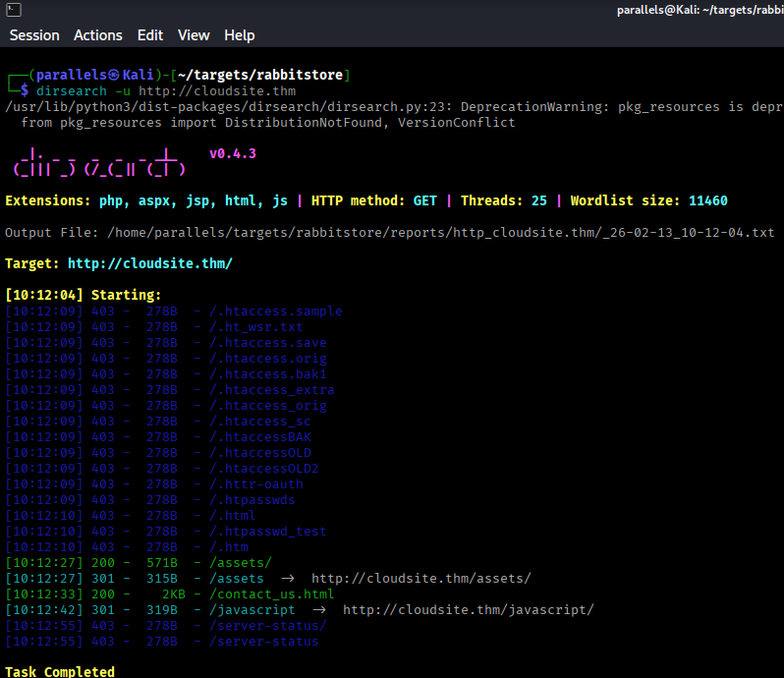Click the [10:12:04] Starting line
The width and height of the screenshot is (784, 678).
(83, 295)
